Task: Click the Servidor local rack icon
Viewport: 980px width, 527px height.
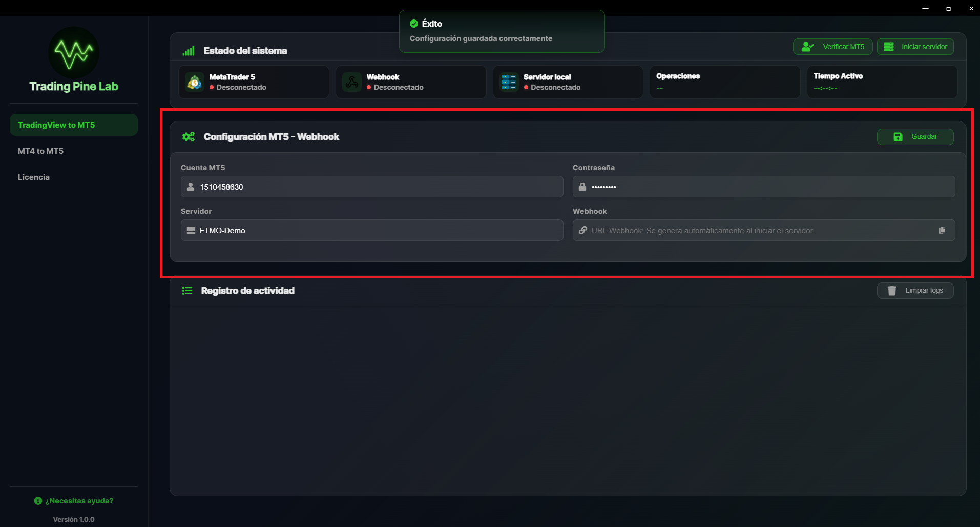Action: point(509,82)
